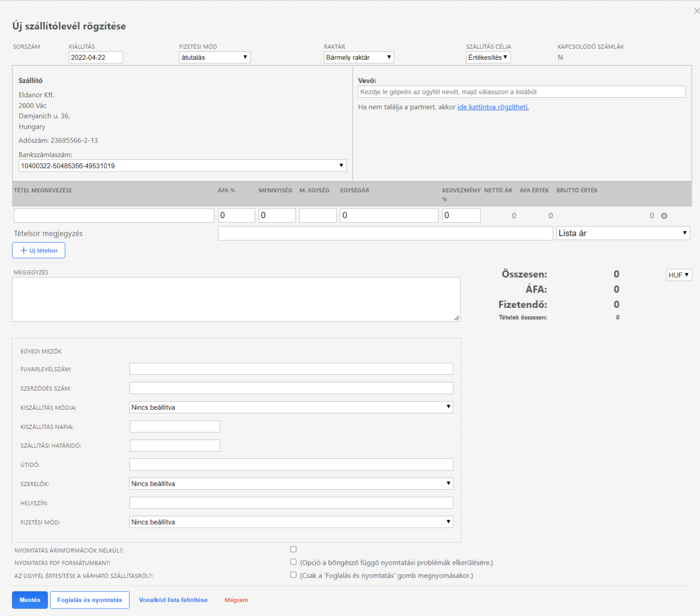The height and width of the screenshot is (616, 700).
Task: Click Vonalkód lista feltöltése link
Action: click(x=173, y=600)
